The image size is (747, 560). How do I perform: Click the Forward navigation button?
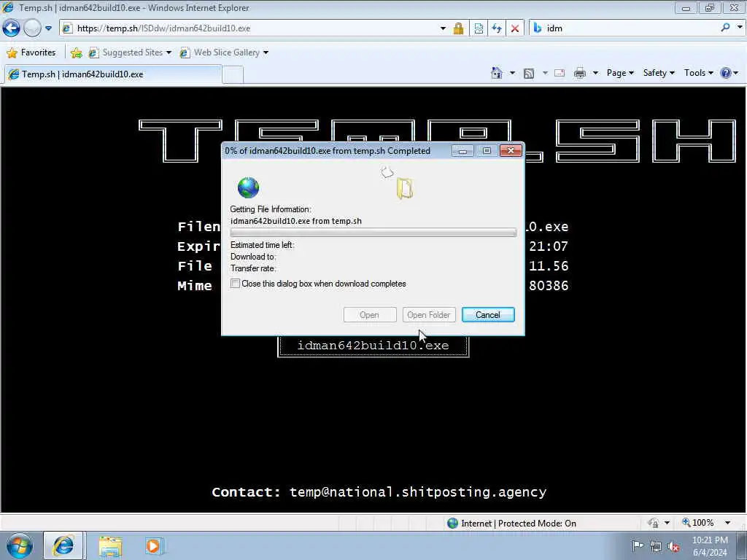click(x=32, y=28)
